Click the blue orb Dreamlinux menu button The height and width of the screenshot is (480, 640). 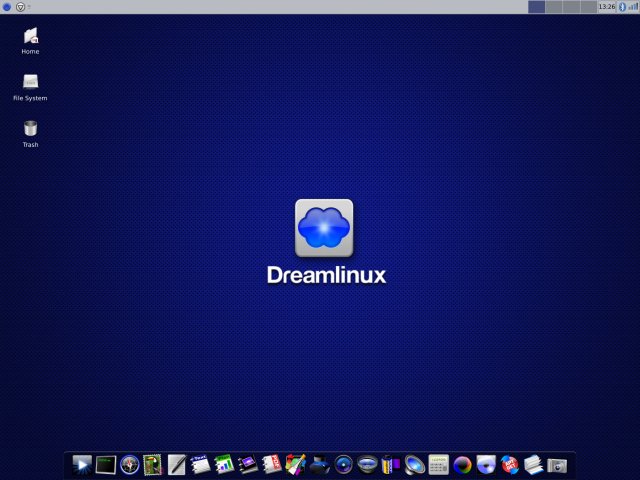tap(7, 7)
